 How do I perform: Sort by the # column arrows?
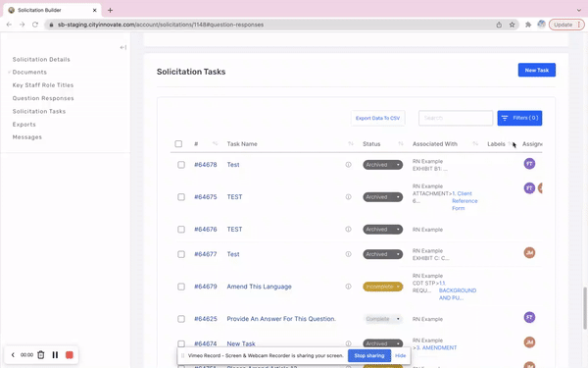click(215, 143)
